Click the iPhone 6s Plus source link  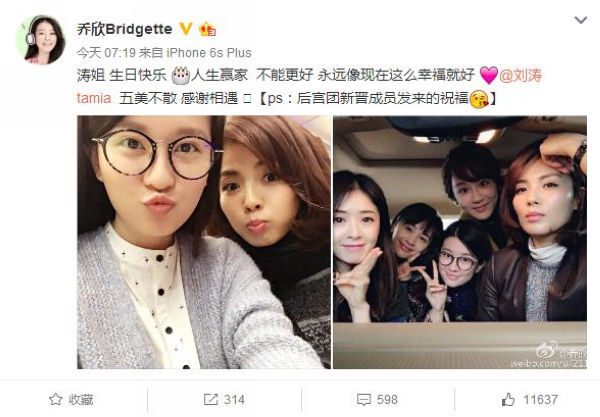pyautogui.click(x=209, y=53)
